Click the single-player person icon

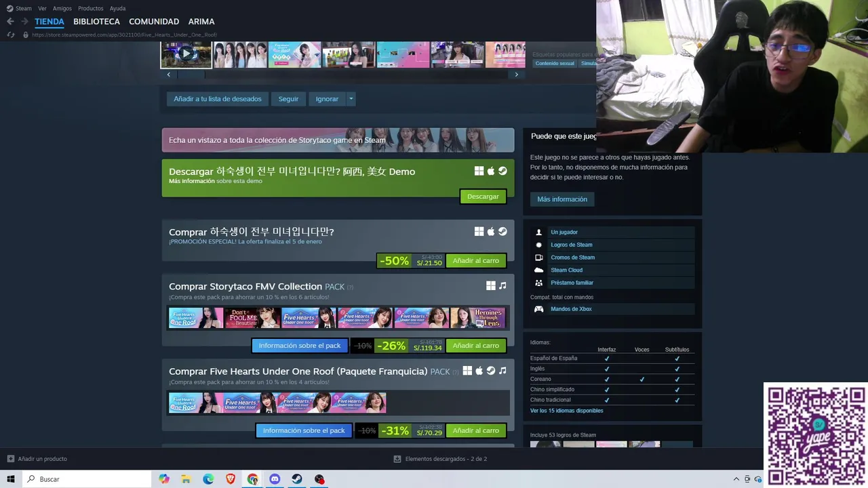pyautogui.click(x=539, y=232)
